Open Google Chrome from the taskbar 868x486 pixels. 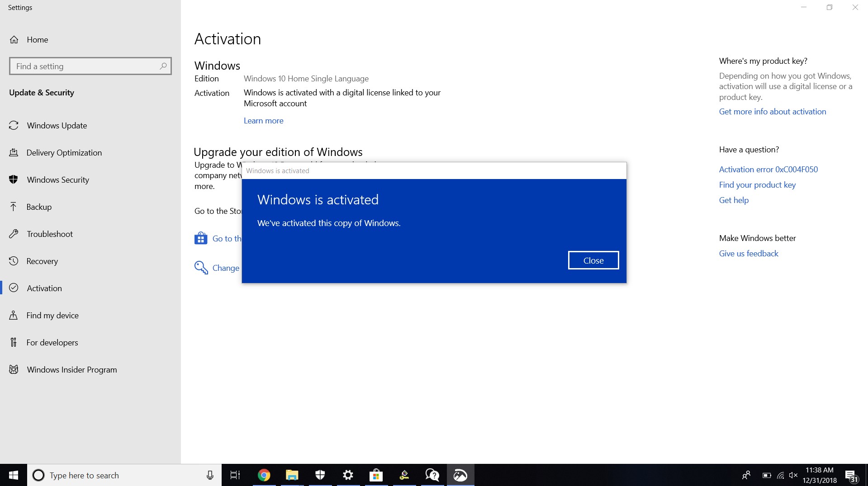(264, 475)
